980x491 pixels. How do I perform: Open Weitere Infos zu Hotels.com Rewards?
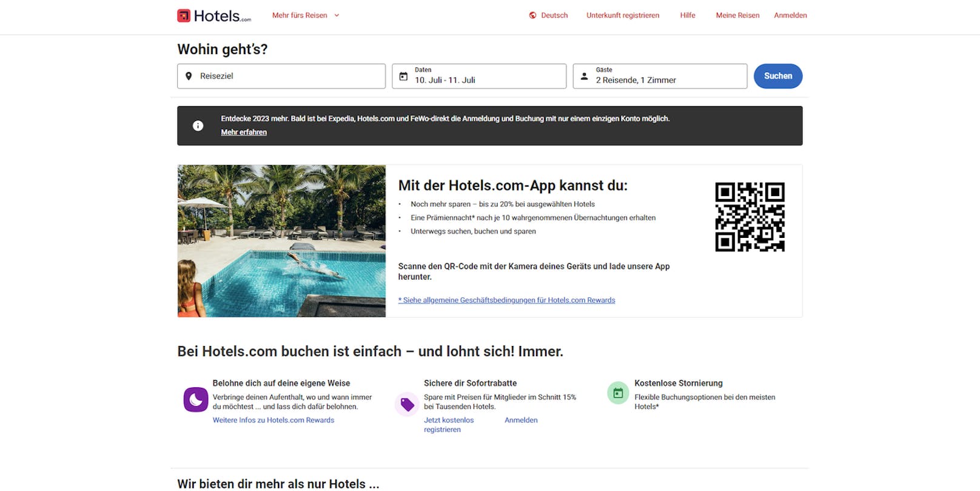coord(274,420)
